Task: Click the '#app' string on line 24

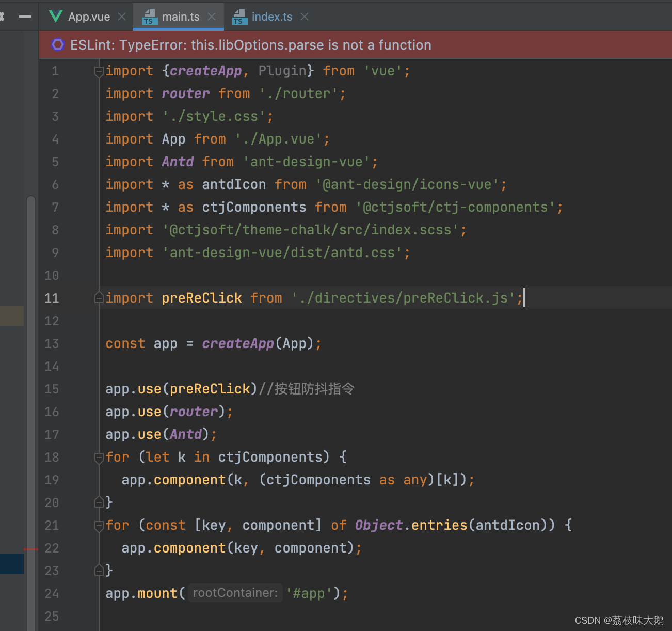Action: 309,593
